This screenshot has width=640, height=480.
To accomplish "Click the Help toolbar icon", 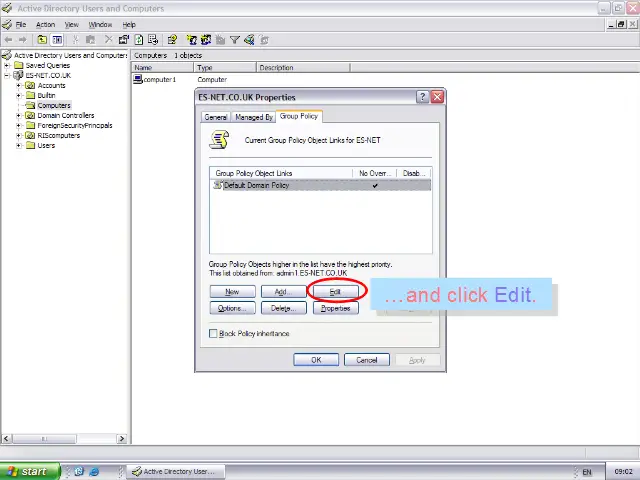I will coord(172,40).
